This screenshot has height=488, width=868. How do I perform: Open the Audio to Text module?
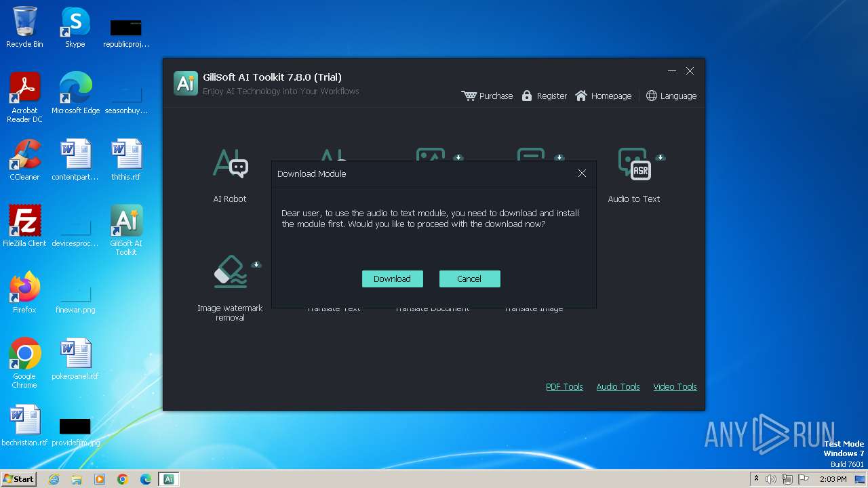pyautogui.click(x=634, y=175)
